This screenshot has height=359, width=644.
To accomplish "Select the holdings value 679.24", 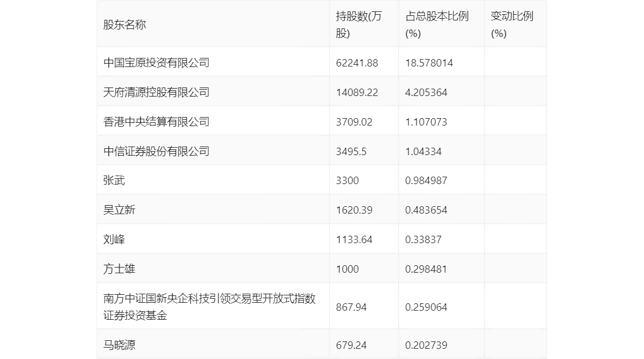I will (351, 345).
